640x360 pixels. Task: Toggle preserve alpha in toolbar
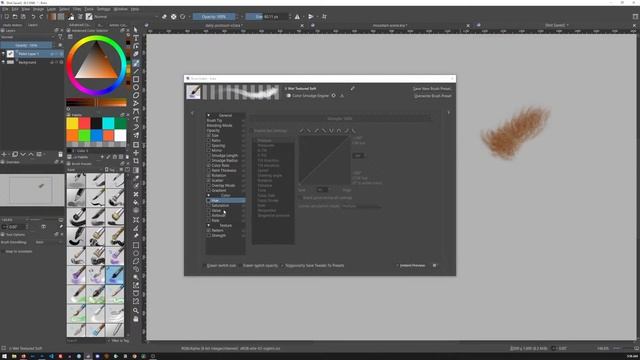point(173,17)
